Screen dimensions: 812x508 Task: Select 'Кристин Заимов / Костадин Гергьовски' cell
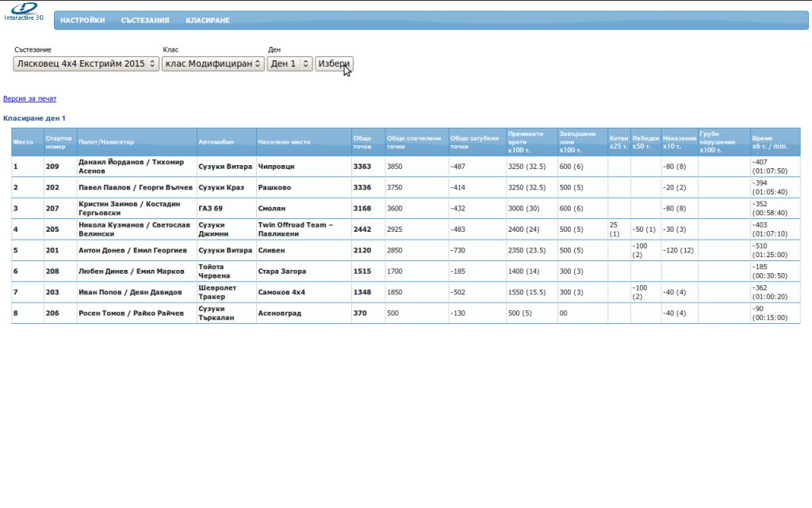(x=136, y=209)
